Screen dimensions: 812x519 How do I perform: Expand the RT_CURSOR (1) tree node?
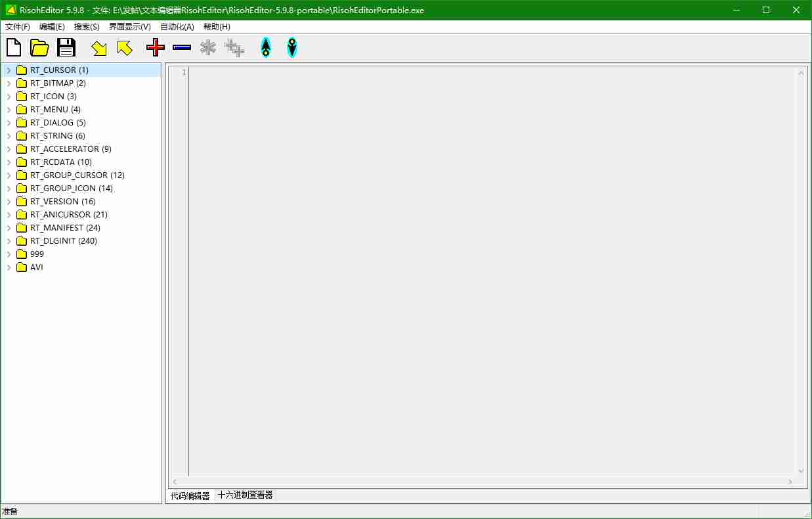click(x=9, y=70)
